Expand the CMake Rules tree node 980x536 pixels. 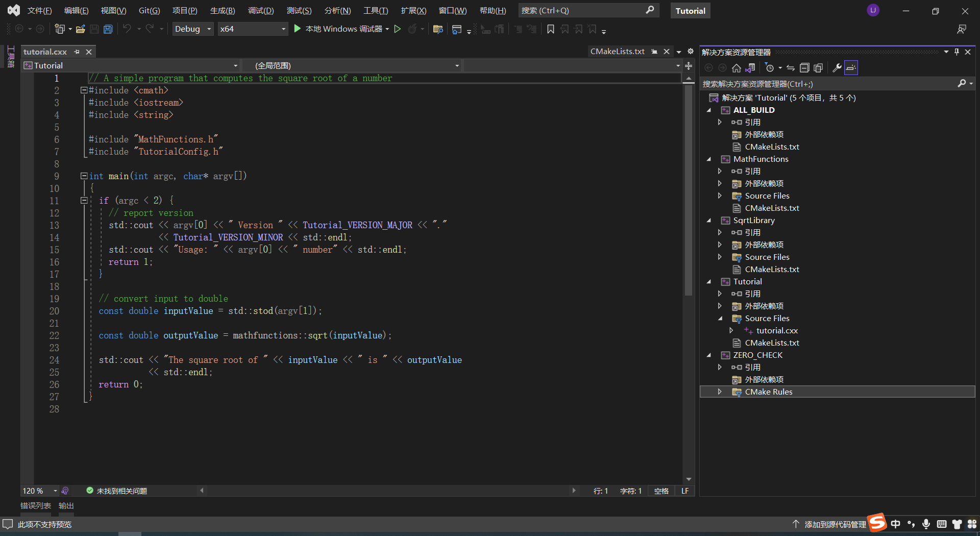click(x=720, y=392)
